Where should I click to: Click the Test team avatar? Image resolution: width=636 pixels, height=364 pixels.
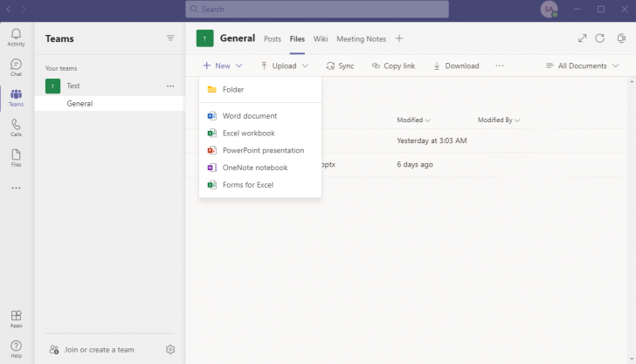tap(52, 86)
